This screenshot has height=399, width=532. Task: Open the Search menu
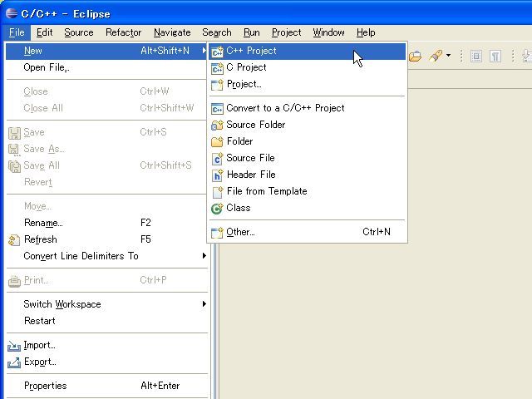tap(216, 32)
